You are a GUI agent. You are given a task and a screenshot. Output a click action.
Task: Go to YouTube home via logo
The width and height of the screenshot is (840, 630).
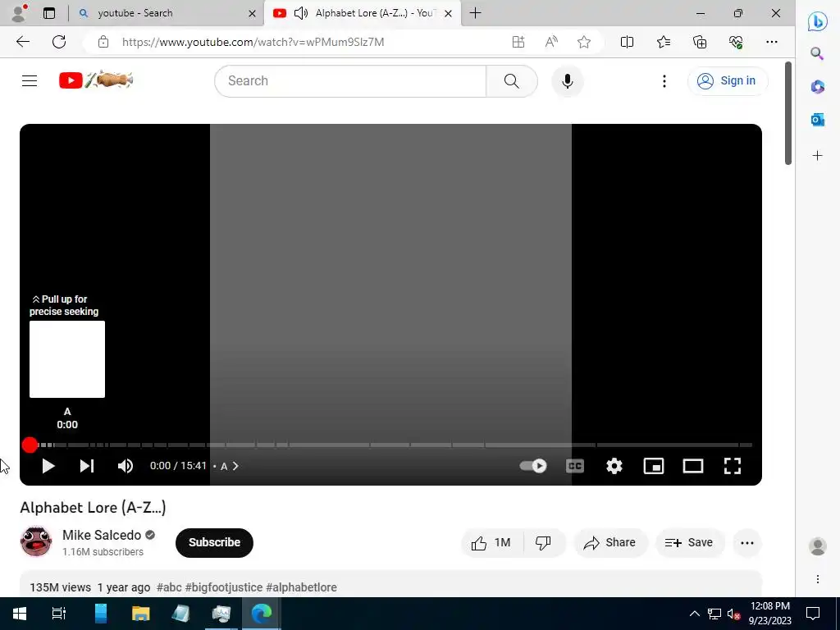(x=95, y=80)
